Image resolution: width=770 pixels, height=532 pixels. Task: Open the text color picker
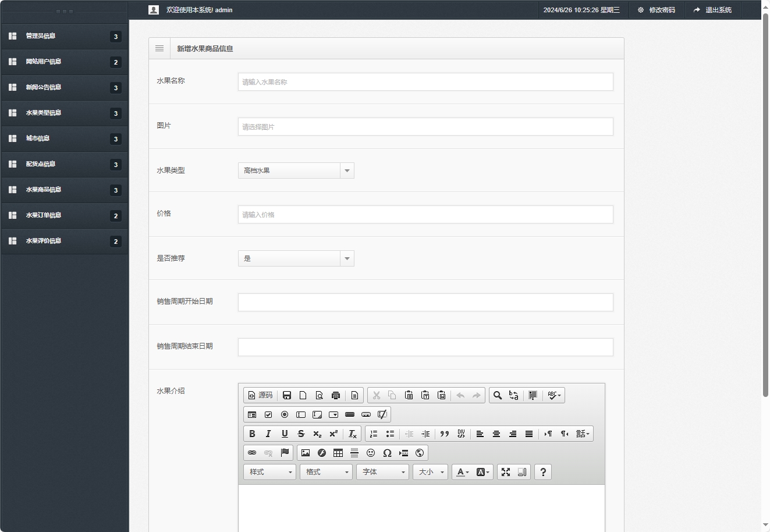click(463, 472)
